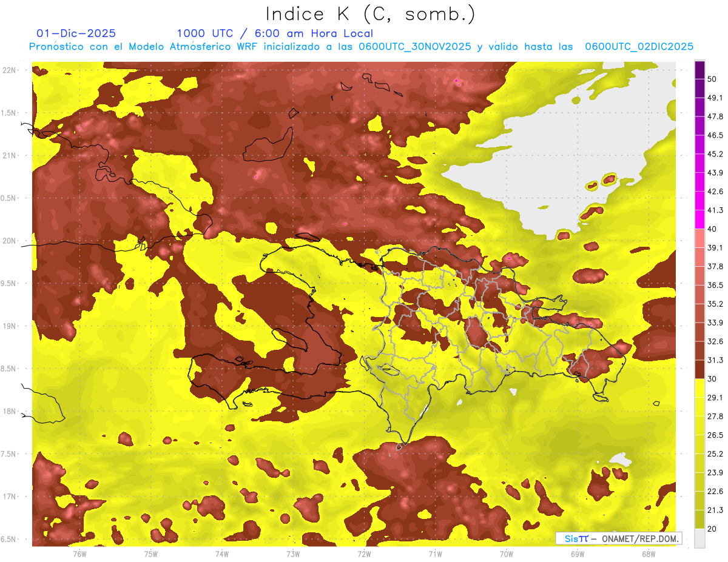This screenshot has width=728, height=562.
Task: Click the '68W' longitude label
Action: (649, 554)
